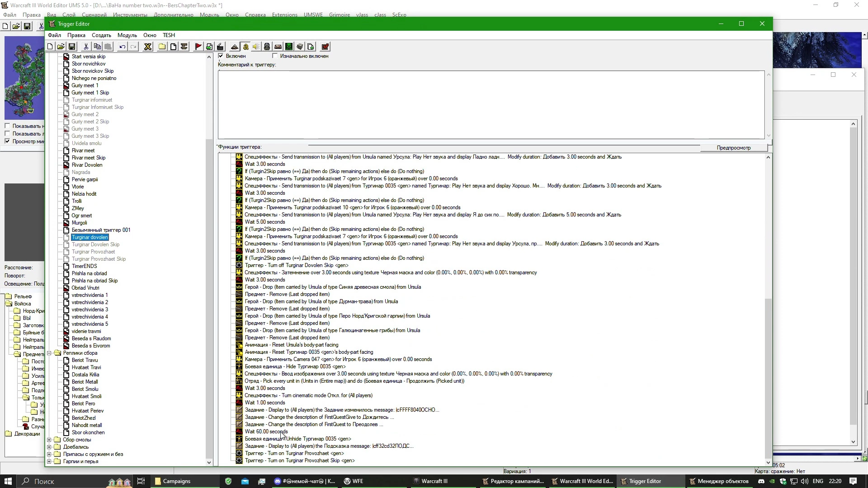868x488 pixels.
Task: Open the Object Editor helmet icon
Action: pyautogui.click(x=267, y=47)
